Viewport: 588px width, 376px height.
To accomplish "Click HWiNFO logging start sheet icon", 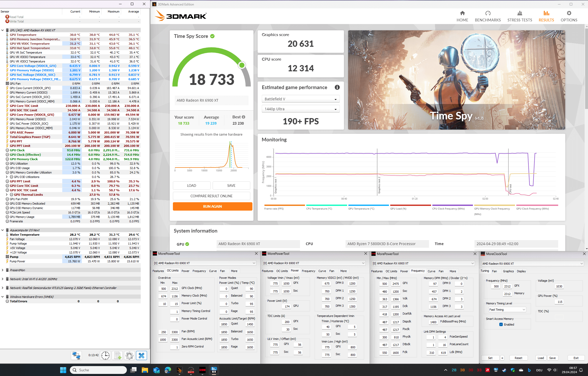I will pos(117,355).
